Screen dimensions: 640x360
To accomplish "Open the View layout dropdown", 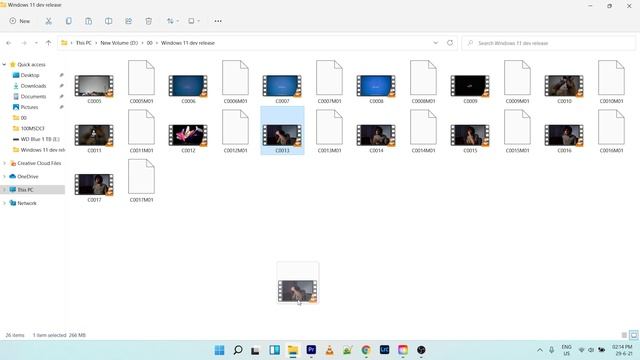I will point(193,21).
